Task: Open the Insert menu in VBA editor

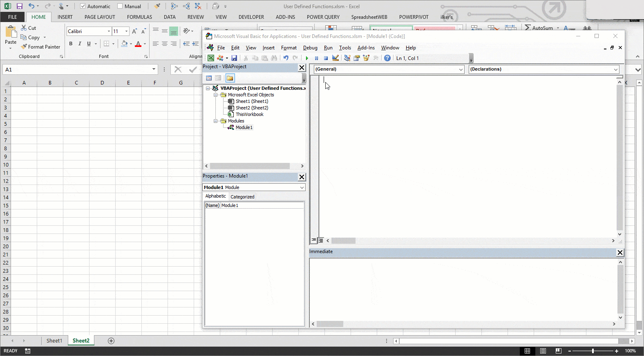Action: coord(268,48)
